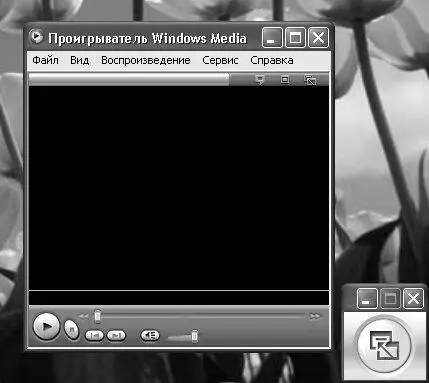Click the Play button in player controls
The width and height of the screenshot is (429, 383).
tap(46, 327)
